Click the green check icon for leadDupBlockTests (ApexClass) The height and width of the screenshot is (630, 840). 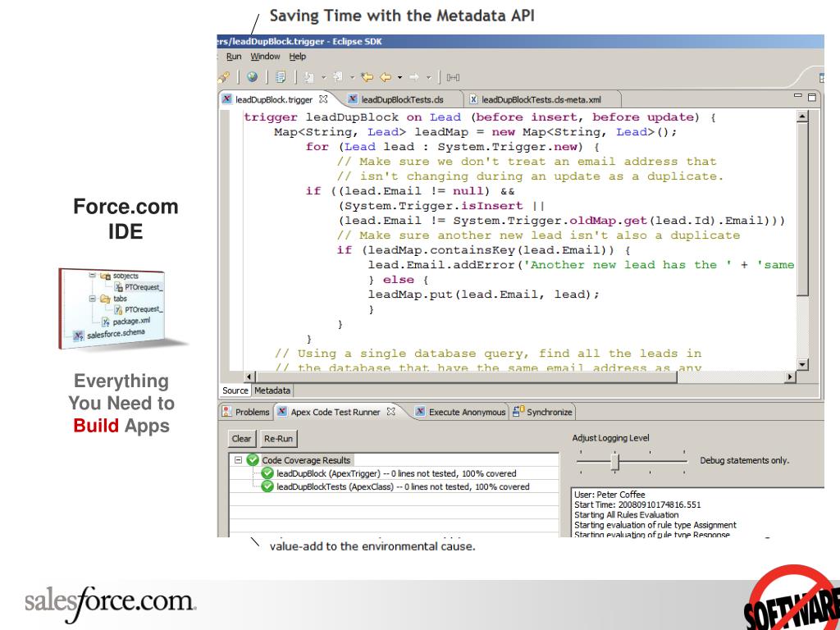tap(267, 486)
